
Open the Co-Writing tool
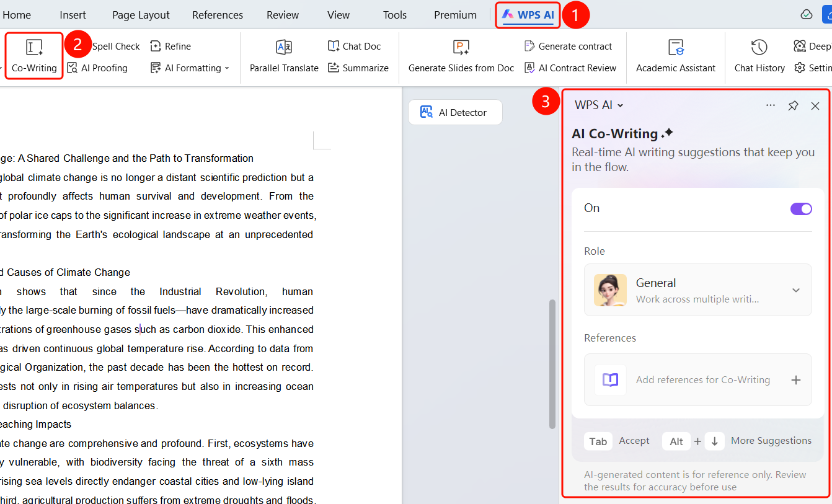34,56
